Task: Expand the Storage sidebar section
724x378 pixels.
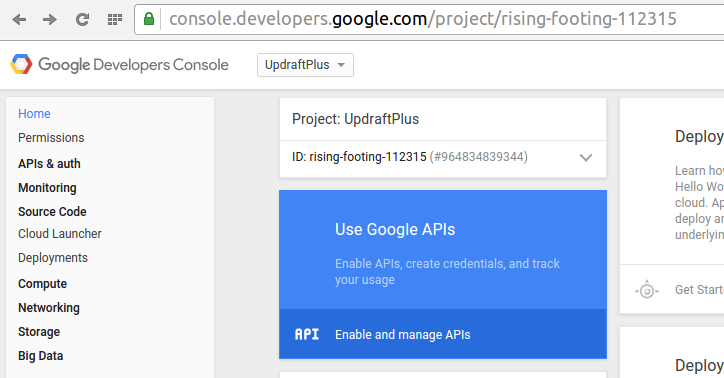Action: pyautogui.click(x=39, y=332)
